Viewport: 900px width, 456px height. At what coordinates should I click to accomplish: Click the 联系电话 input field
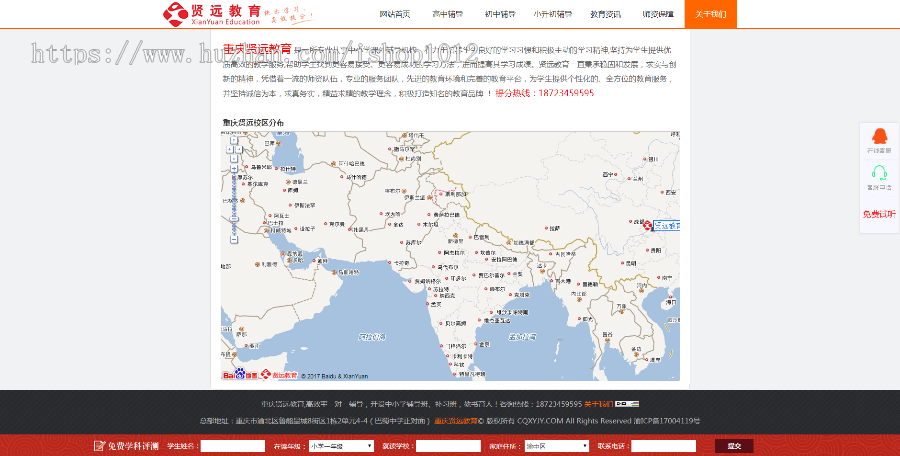(664, 446)
